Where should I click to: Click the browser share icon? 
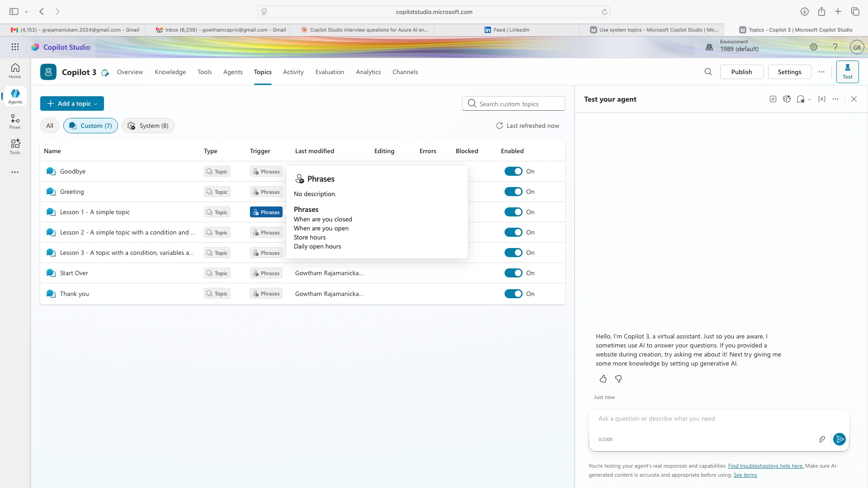(x=821, y=12)
